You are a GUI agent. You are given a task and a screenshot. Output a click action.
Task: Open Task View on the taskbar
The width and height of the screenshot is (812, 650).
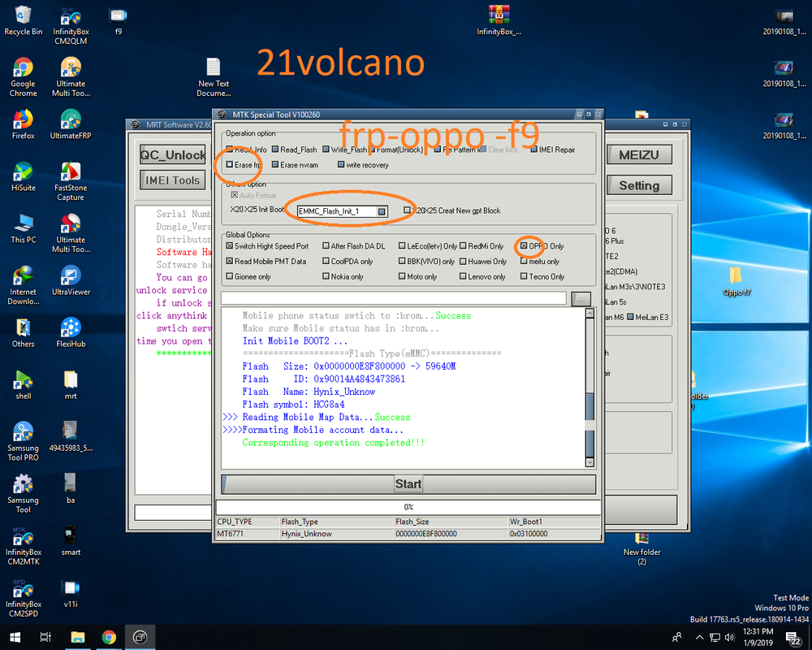pyautogui.click(x=45, y=637)
